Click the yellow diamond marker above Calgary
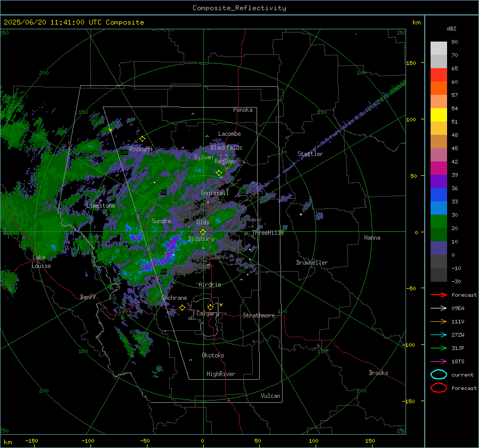The width and height of the screenshot is (479, 448). 210,307
